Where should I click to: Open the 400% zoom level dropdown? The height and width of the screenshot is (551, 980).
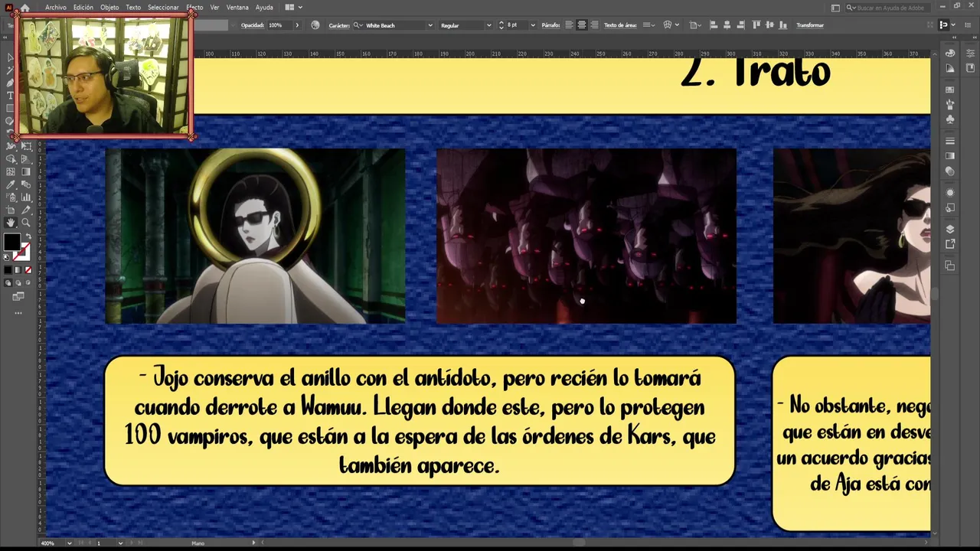click(x=70, y=543)
